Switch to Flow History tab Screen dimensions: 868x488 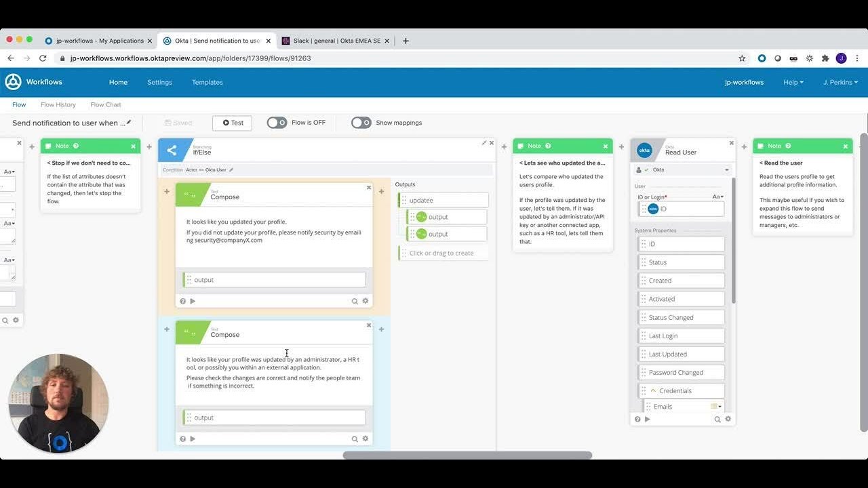[x=58, y=104]
